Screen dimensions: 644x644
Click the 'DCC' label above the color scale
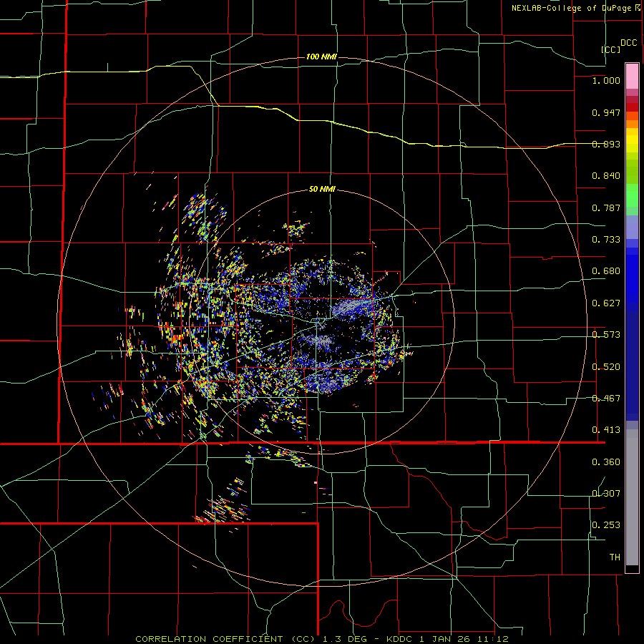click(x=629, y=43)
